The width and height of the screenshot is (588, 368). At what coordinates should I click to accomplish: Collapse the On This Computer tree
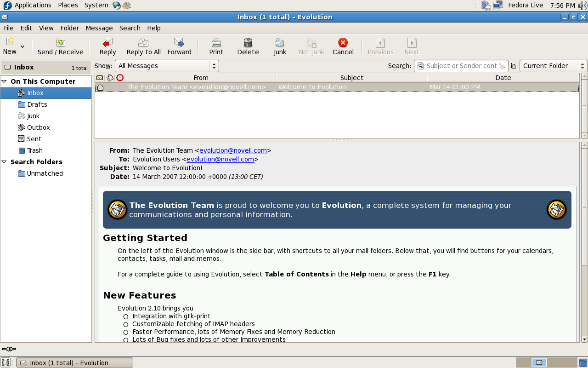4,81
